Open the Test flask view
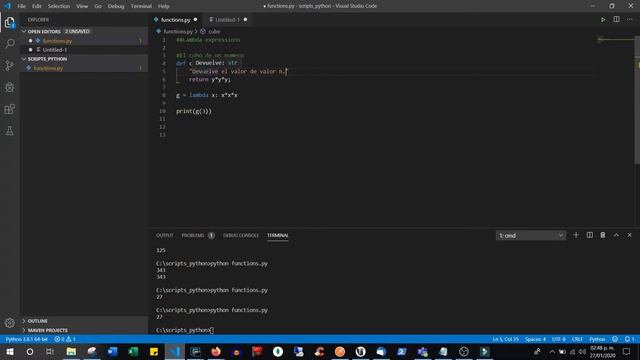 point(9,131)
